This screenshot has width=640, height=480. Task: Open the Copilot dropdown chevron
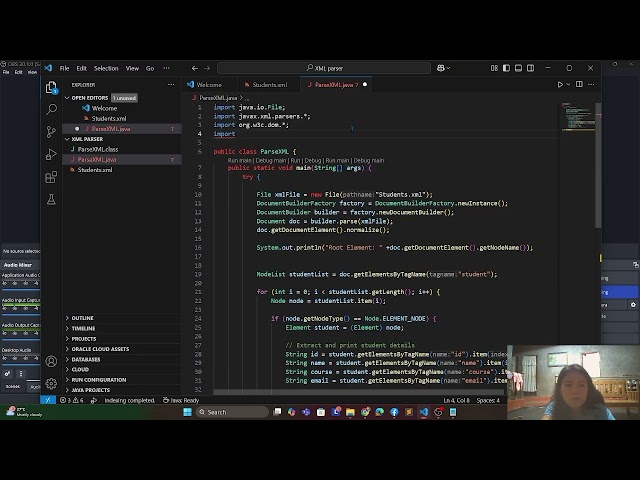[448, 68]
